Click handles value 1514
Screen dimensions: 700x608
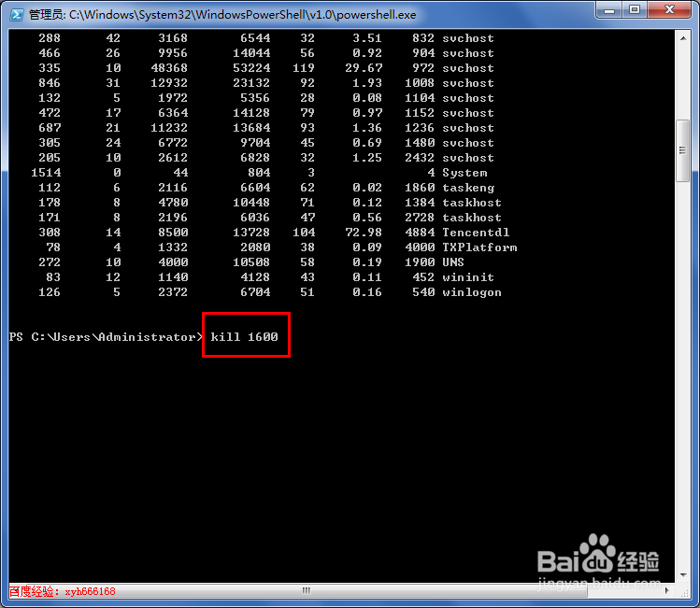[46, 173]
